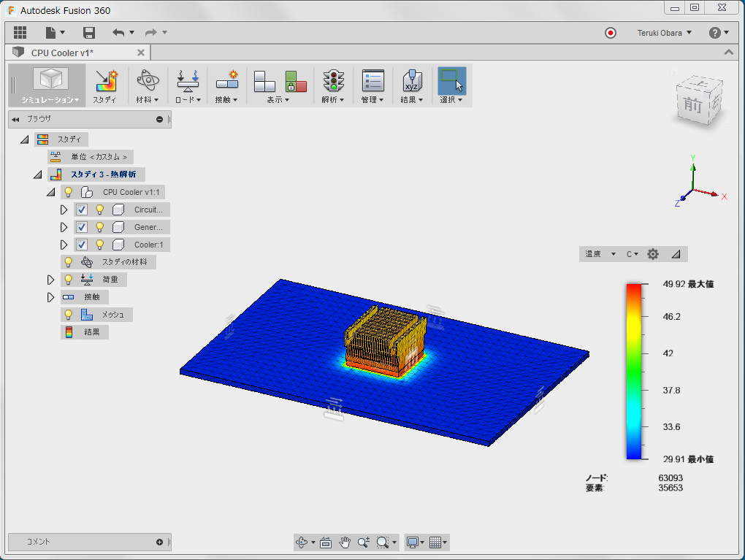Image resolution: width=745 pixels, height=560 pixels.
Task: Redo the last action
Action: (x=151, y=32)
